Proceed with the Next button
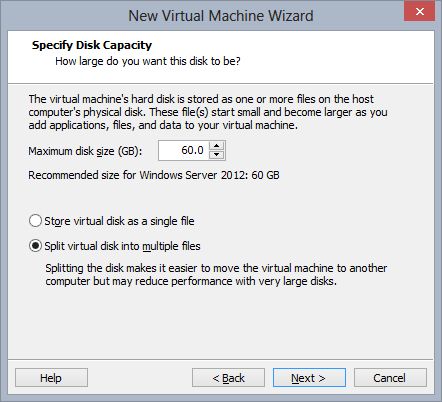Viewport: 442px width, 402px height. [x=309, y=378]
